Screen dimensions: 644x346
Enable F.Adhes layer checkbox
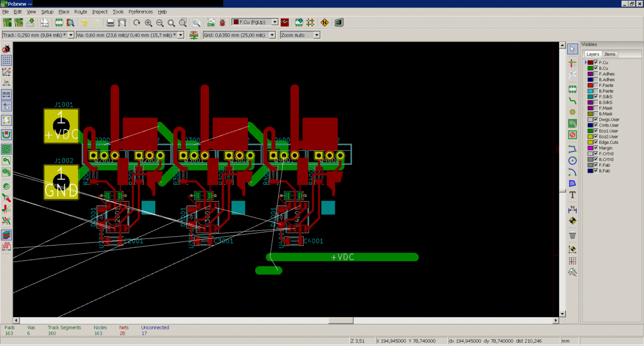pyautogui.click(x=596, y=74)
